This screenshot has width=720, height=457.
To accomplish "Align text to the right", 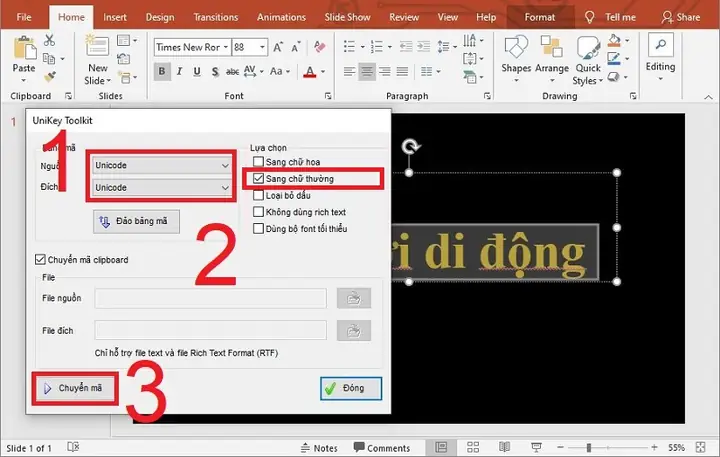I will pyautogui.click(x=385, y=72).
